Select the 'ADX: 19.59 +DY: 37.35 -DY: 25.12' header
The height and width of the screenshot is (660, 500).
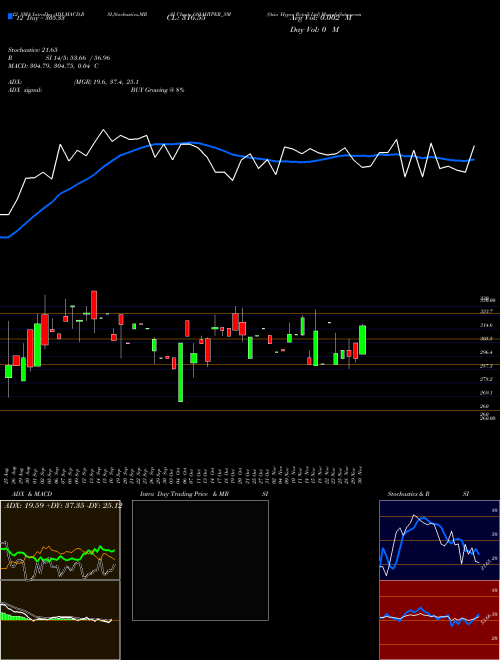[x=63, y=506]
